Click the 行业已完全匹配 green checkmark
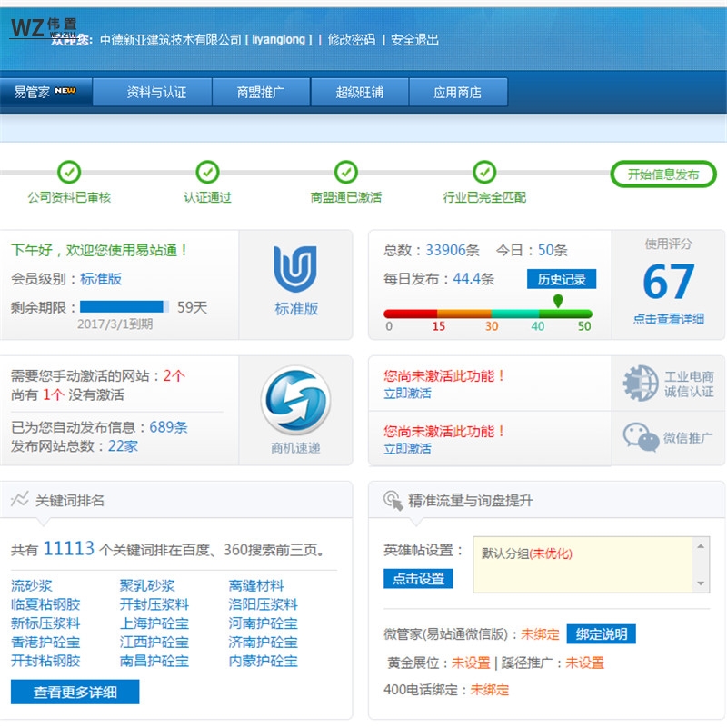Screen dimensions: 727x728 pyautogui.click(x=484, y=172)
